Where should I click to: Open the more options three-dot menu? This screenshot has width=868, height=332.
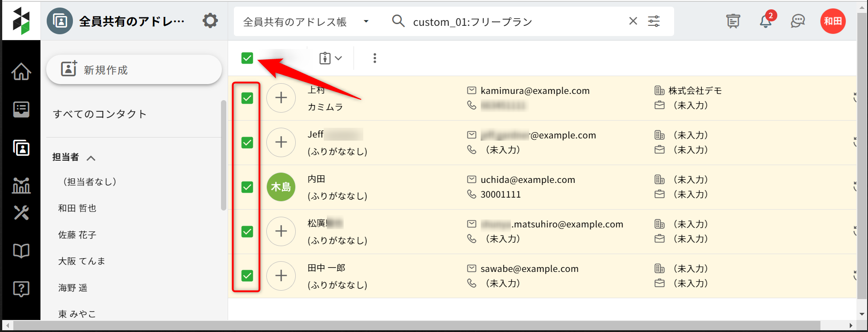click(x=375, y=58)
